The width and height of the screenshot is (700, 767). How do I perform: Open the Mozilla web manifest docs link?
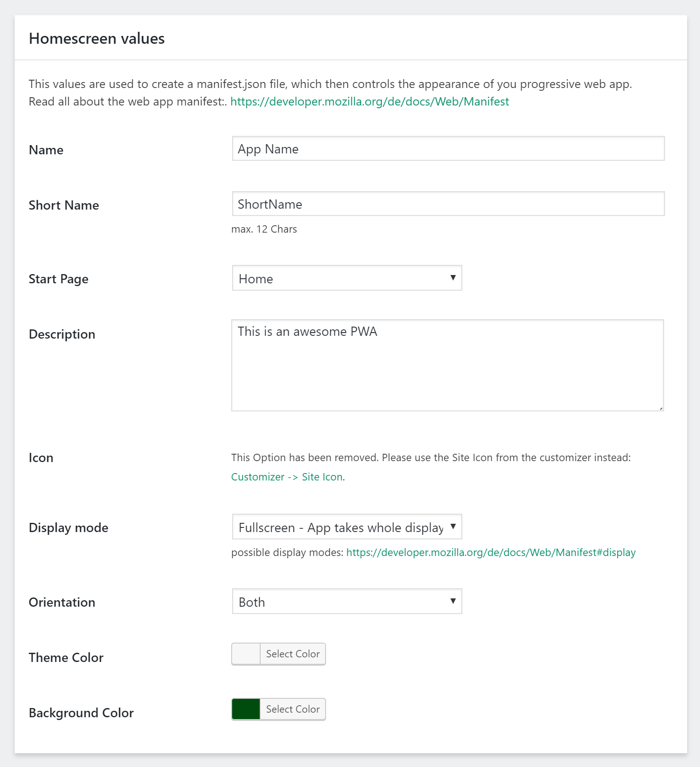[x=369, y=102]
